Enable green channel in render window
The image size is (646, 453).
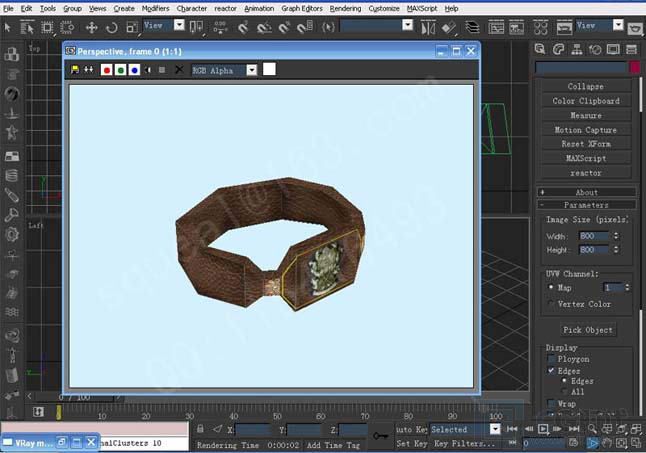tap(120, 70)
